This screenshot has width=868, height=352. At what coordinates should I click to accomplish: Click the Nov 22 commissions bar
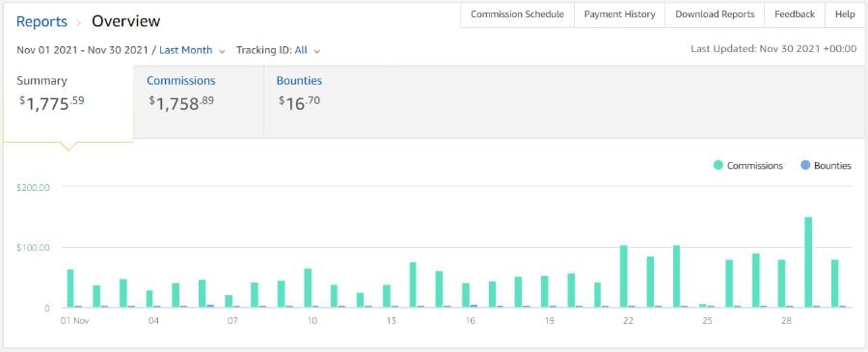point(623,276)
